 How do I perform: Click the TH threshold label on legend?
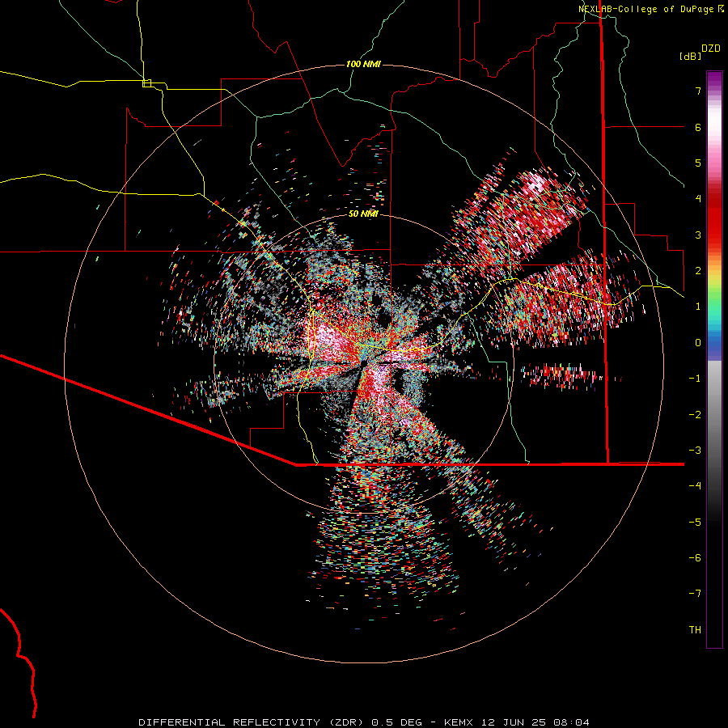pyautogui.click(x=695, y=630)
